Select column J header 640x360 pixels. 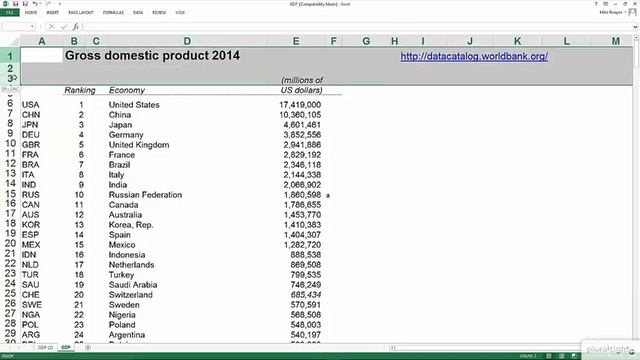pyautogui.click(x=470, y=41)
